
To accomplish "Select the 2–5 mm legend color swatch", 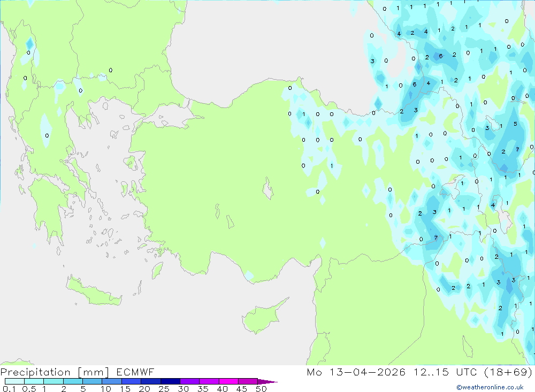I will pos(73,381).
